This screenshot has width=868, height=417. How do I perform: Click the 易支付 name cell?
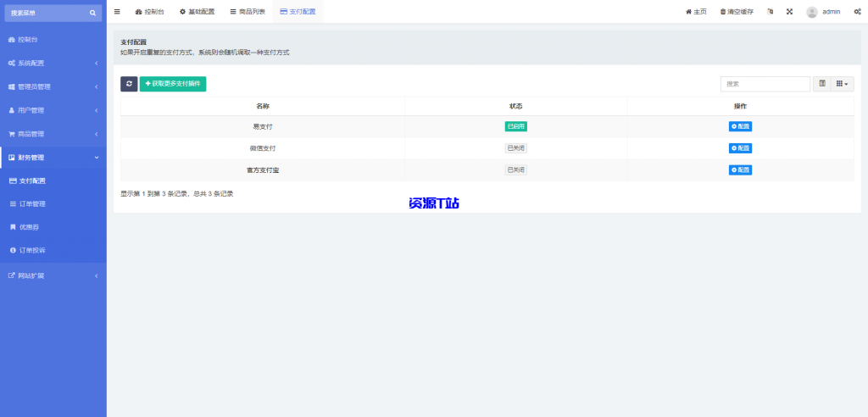point(263,127)
